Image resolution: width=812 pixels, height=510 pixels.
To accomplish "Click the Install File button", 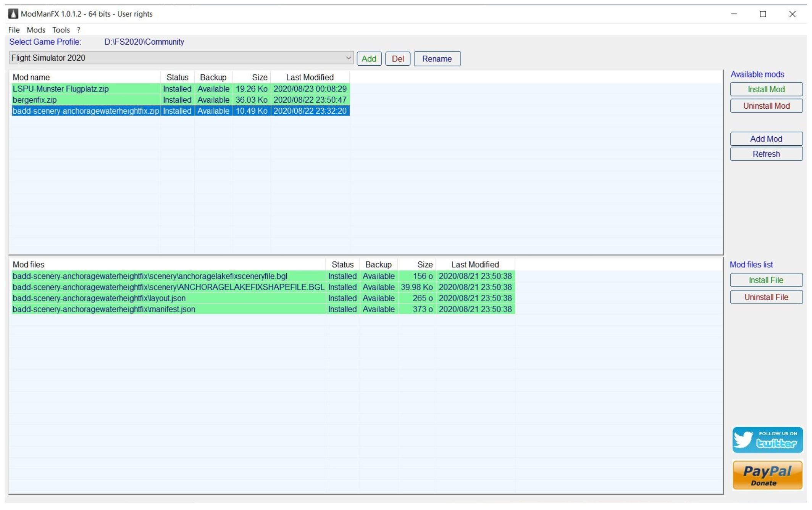I will pos(766,280).
